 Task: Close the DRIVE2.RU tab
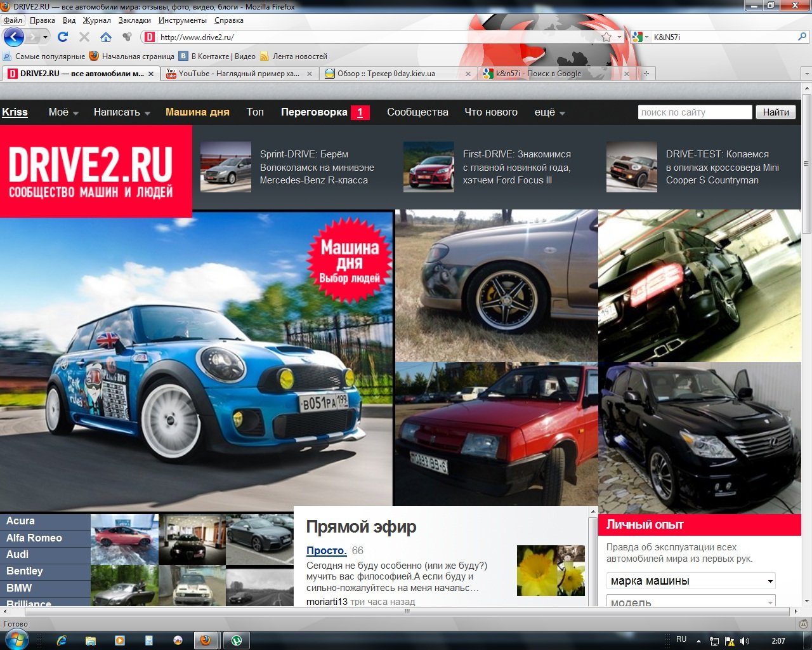point(151,74)
